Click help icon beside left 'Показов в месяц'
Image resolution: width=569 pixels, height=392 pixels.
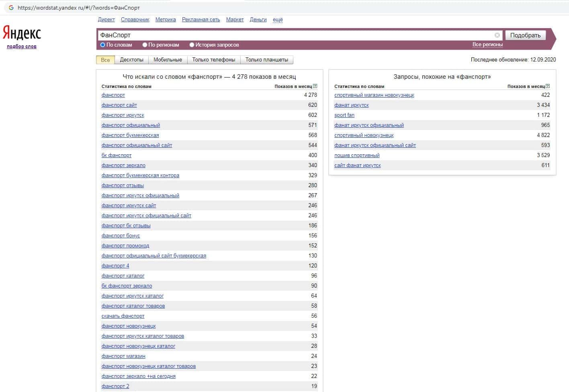[x=315, y=86]
